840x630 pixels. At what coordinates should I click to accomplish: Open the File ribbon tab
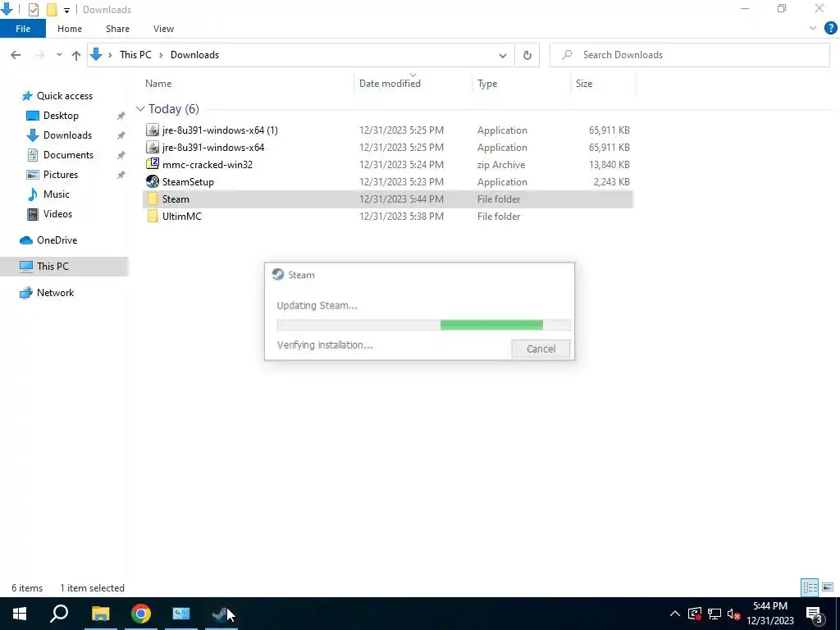click(x=23, y=29)
